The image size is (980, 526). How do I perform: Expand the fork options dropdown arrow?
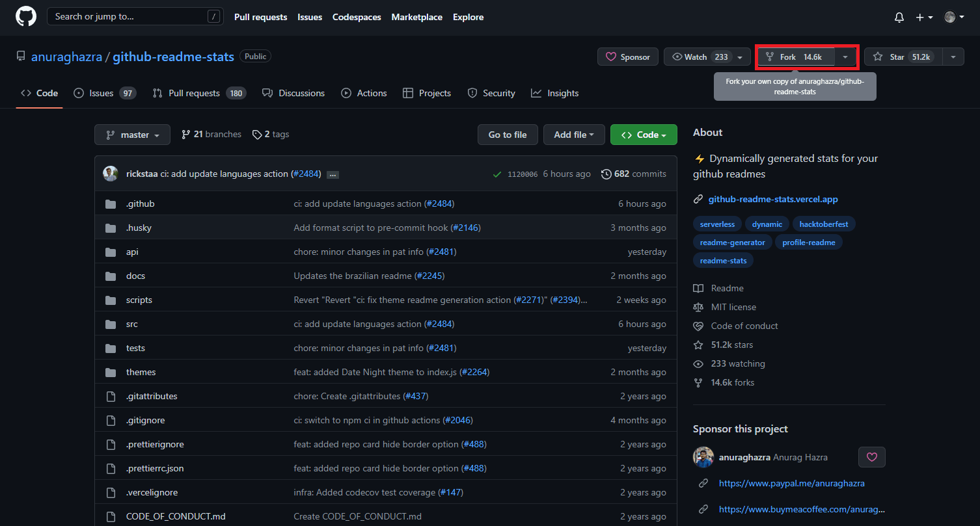coord(845,57)
